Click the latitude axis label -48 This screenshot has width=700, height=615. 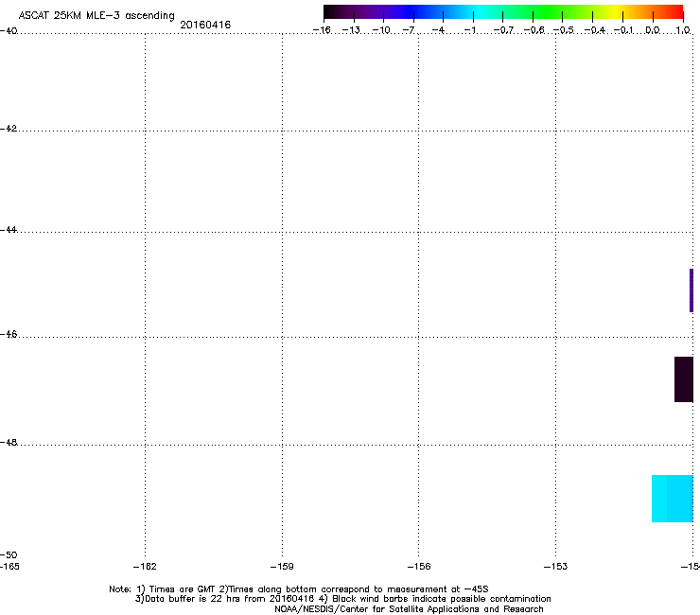pos(9,442)
